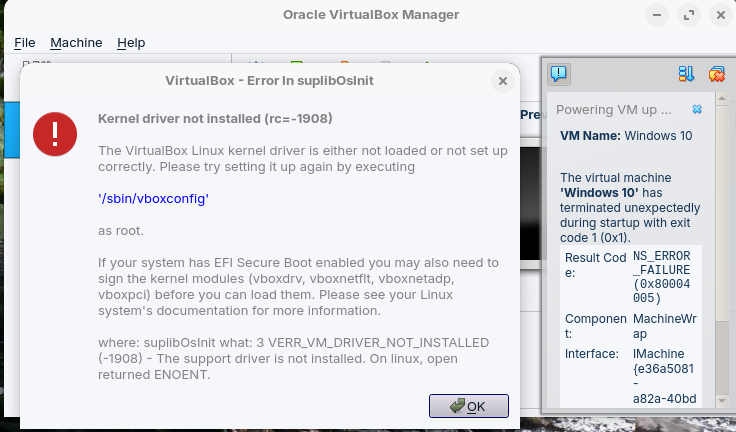Click the delete all notifications icon

pyautogui.click(x=717, y=74)
